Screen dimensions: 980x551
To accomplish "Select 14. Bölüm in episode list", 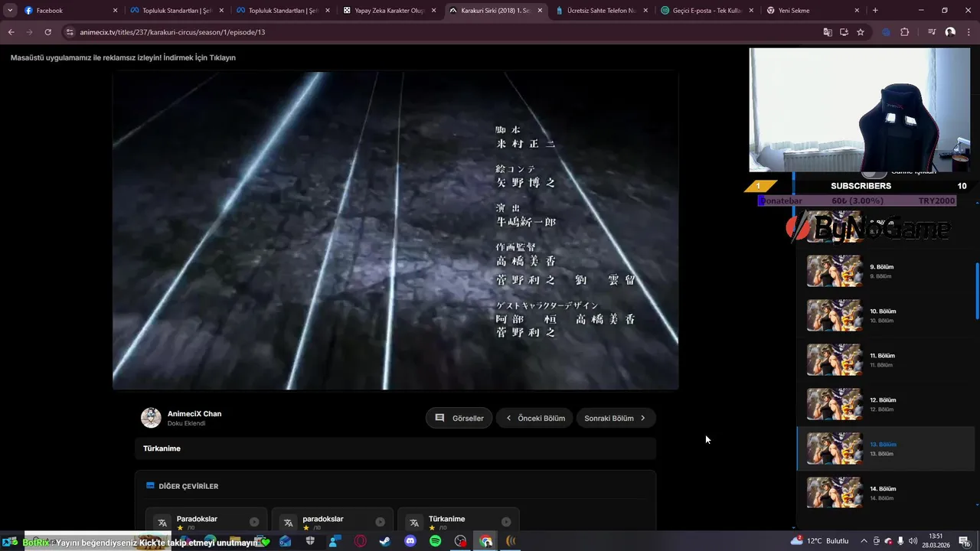I will tap(886, 493).
